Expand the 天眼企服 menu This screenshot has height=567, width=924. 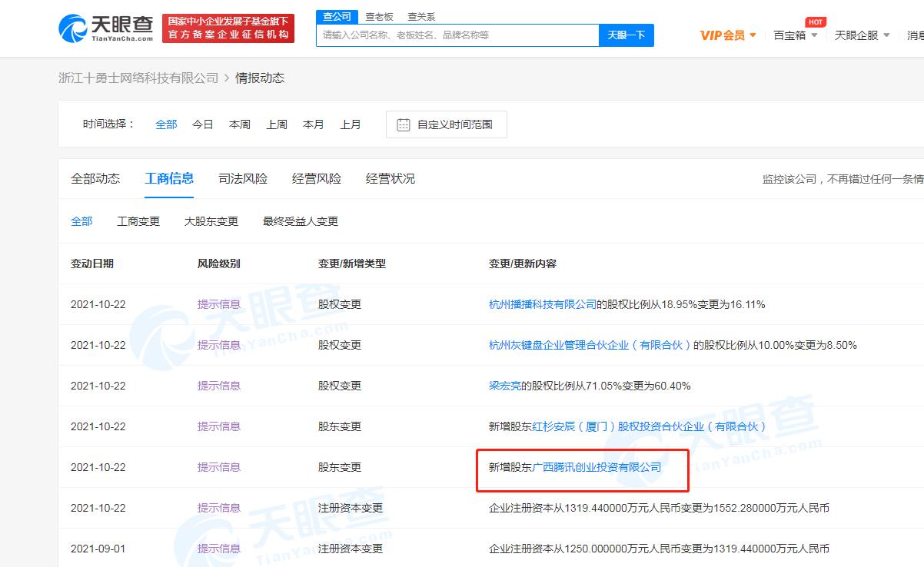click(863, 35)
